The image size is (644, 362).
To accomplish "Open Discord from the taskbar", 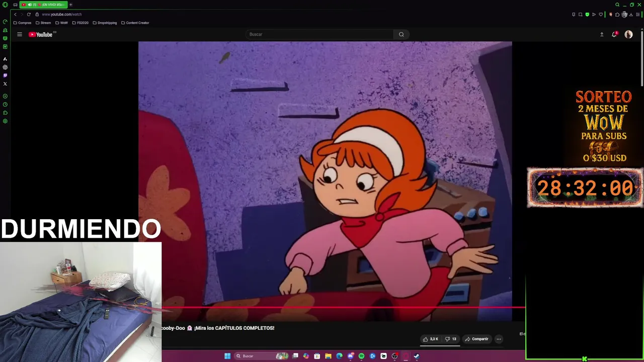I will [351, 356].
